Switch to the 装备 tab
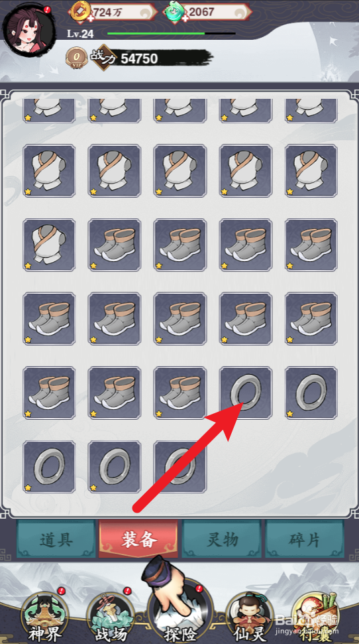 coord(138,539)
